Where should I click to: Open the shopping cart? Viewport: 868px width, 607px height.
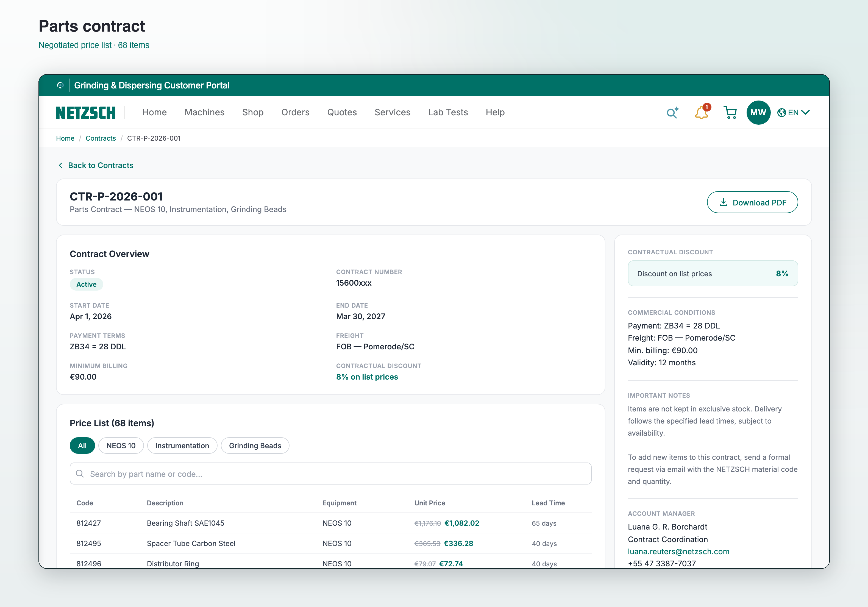tap(730, 113)
